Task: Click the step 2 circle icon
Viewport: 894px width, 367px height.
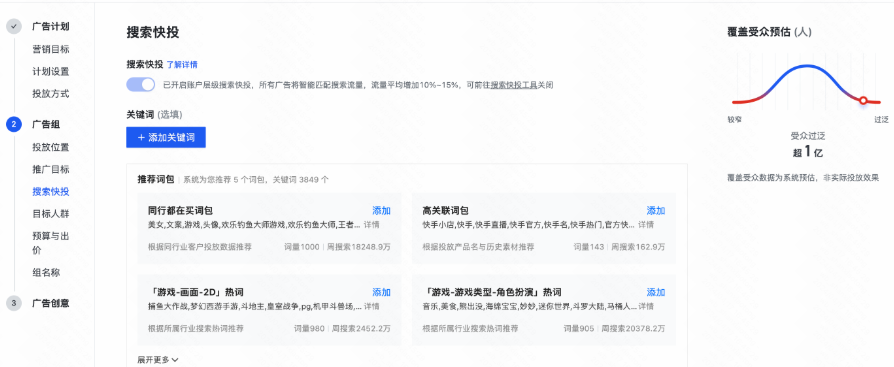Action: pos(14,124)
